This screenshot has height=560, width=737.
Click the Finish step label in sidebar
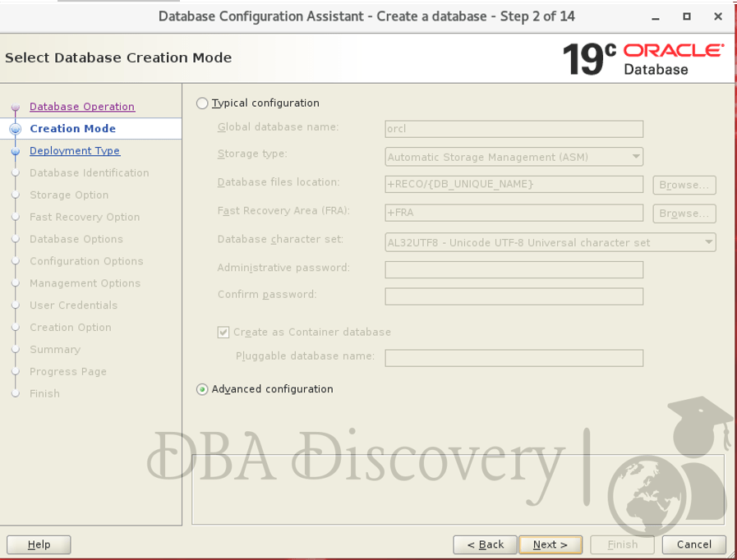[44, 393]
